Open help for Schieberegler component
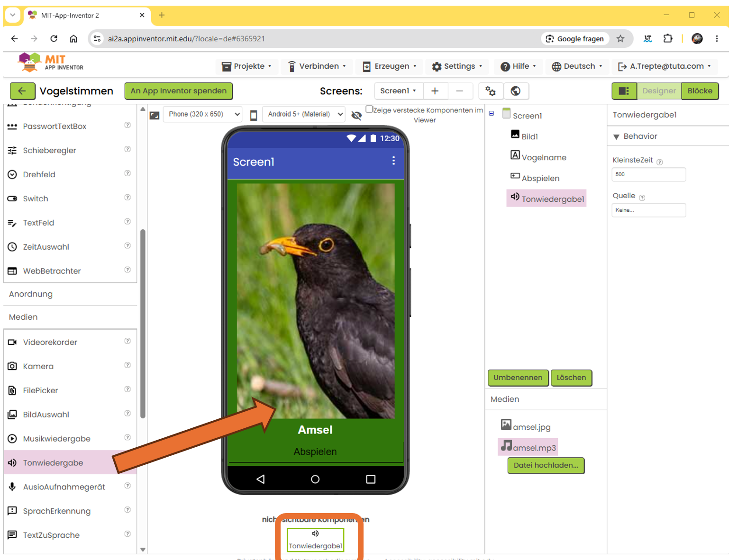 (x=128, y=149)
